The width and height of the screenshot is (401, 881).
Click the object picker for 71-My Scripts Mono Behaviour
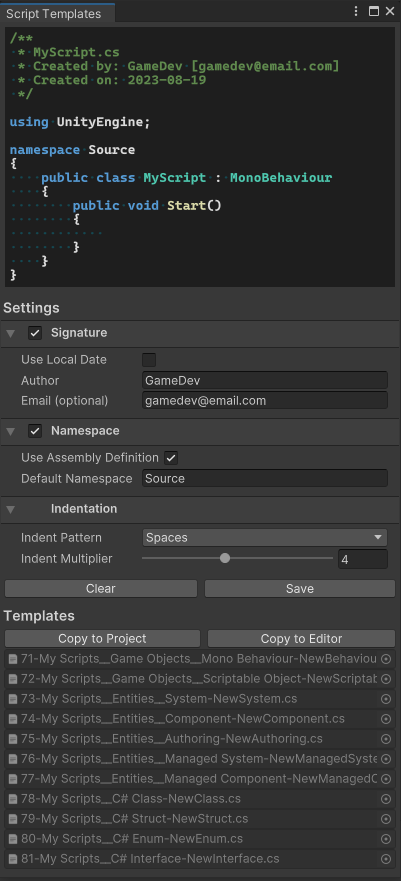[386, 659]
